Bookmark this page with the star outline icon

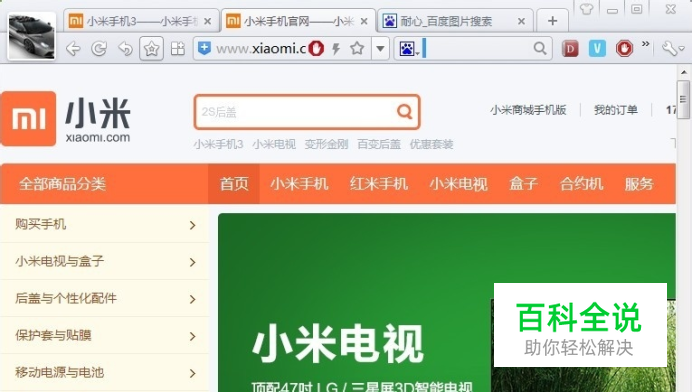[x=357, y=48]
